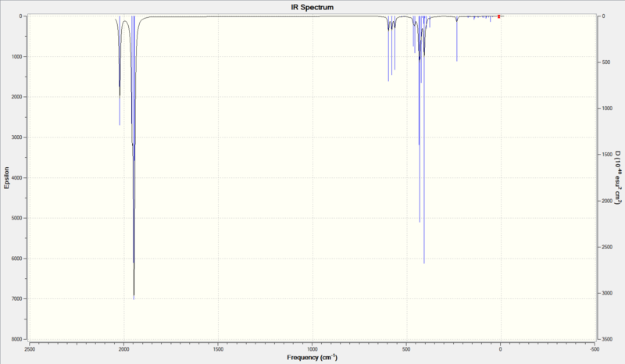
Task: Click the 1000 tick label on frequency axis
Action: (312, 349)
